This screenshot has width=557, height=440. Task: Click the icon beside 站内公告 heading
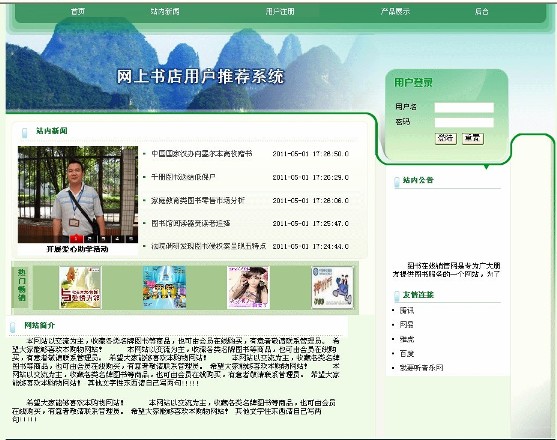[x=397, y=182]
